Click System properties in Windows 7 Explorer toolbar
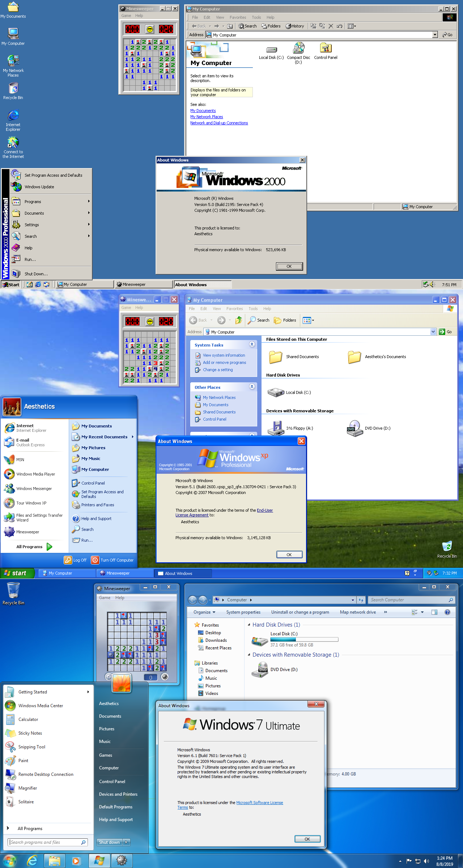Viewport: 463px width, 868px height. click(243, 612)
